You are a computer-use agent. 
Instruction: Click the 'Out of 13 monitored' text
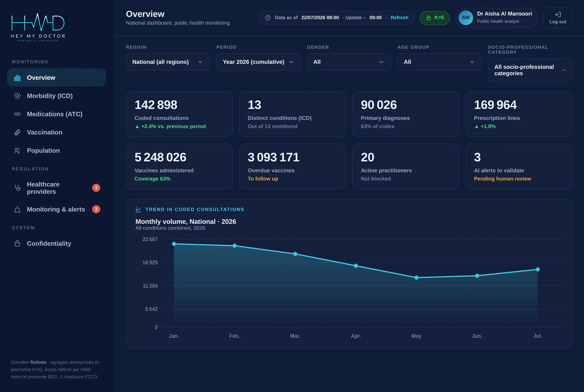(272, 126)
